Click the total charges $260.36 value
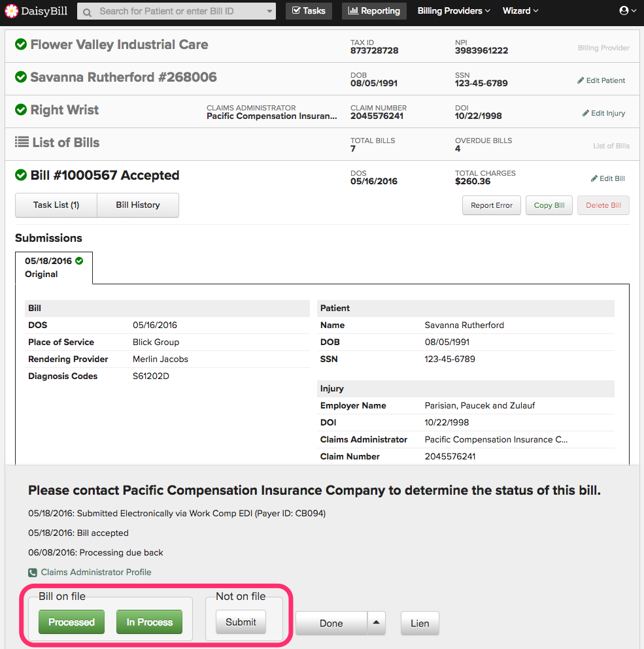 pyautogui.click(x=473, y=181)
